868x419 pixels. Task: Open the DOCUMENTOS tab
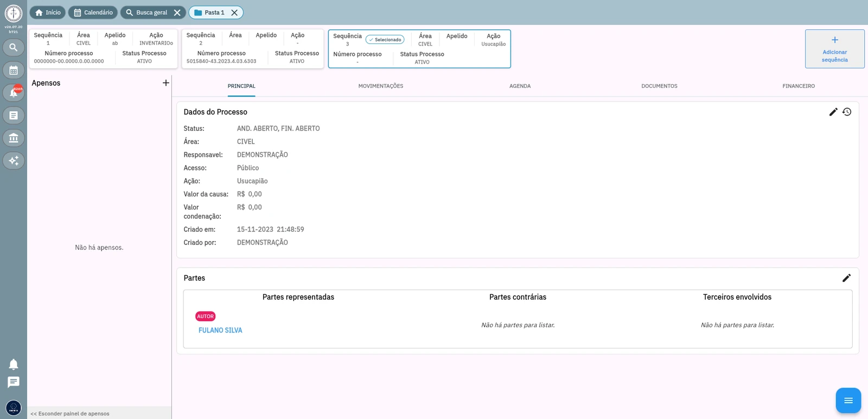click(x=659, y=86)
